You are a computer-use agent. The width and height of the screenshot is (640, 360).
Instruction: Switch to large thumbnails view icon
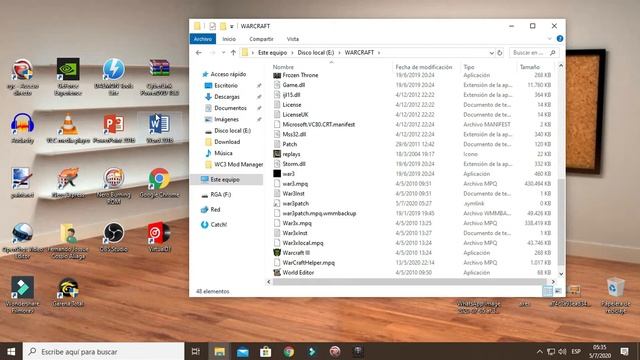tap(558, 291)
